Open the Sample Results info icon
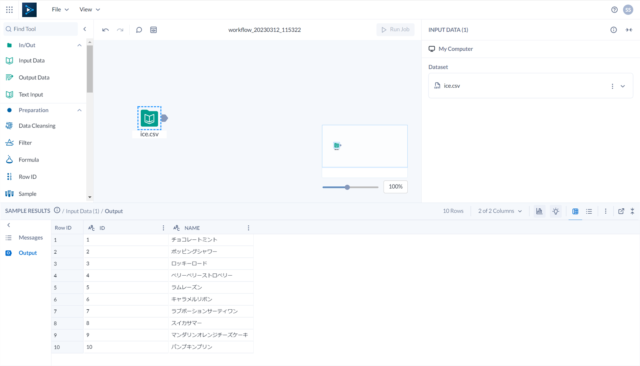640x366 pixels. [57, 211]
